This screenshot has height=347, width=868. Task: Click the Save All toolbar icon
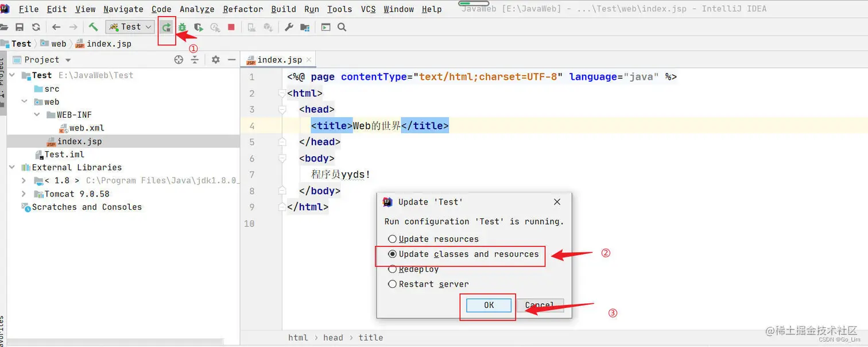click(x=20, y=27)
